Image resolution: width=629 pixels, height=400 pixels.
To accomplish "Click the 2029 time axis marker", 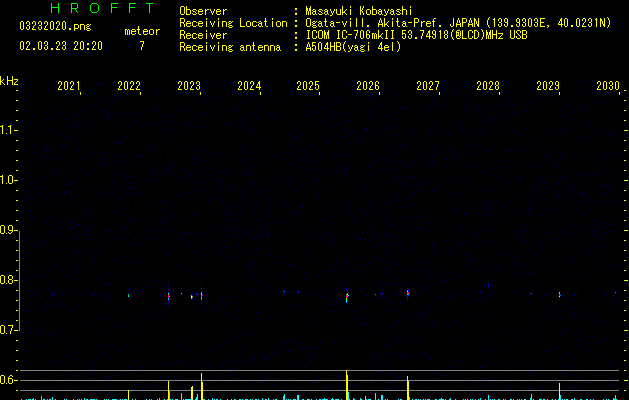I will pos(548,85).
